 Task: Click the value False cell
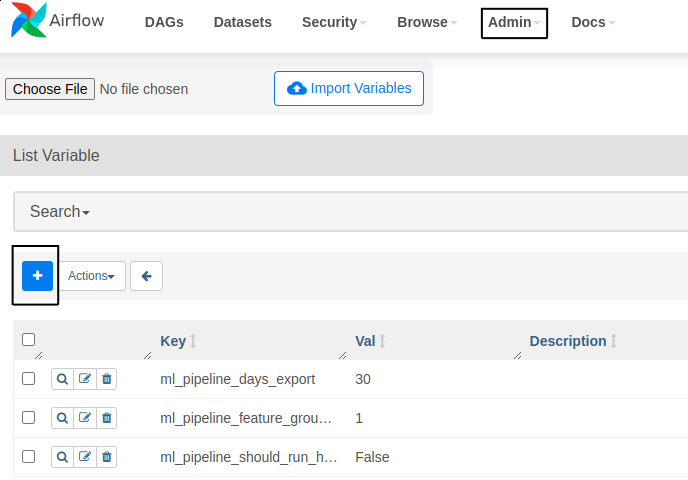click(372, 457)
